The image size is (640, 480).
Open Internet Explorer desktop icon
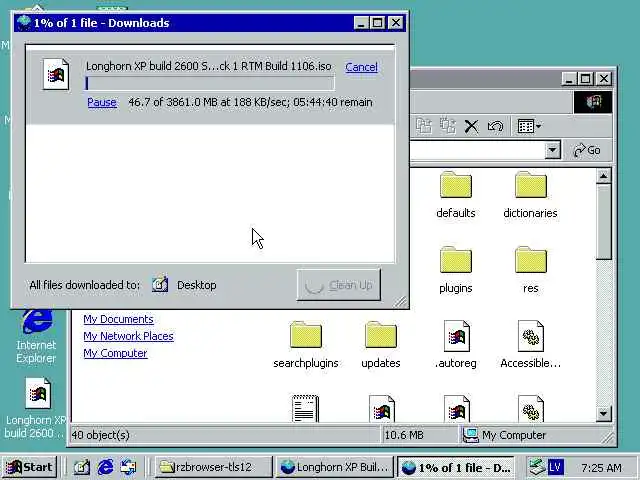pyautogui.click(x=36, y=336)
